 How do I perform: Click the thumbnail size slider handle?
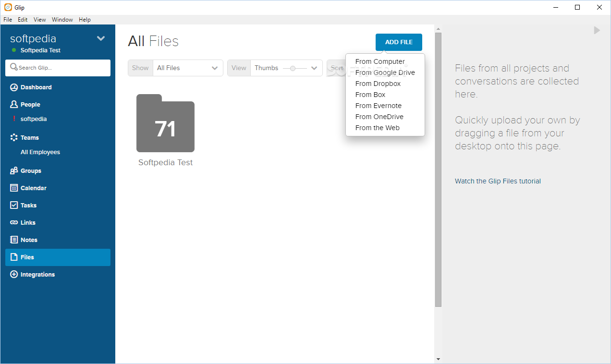click(293, 68)
